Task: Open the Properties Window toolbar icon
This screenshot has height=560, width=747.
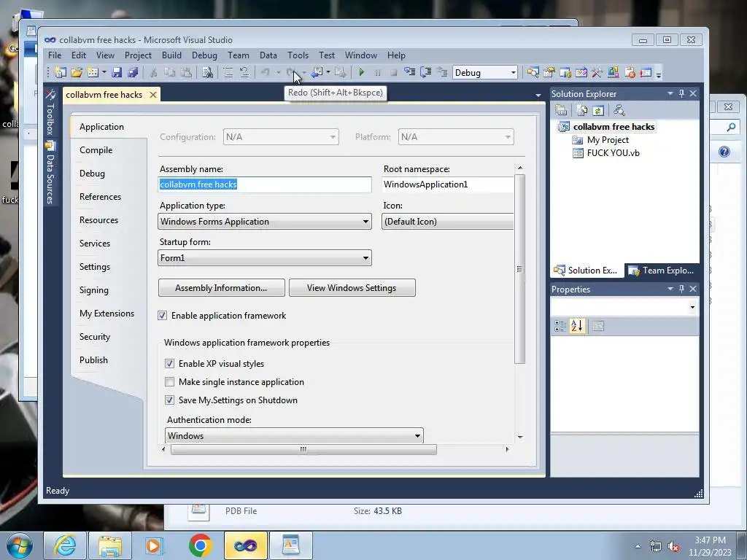Action: pos(549,72)
